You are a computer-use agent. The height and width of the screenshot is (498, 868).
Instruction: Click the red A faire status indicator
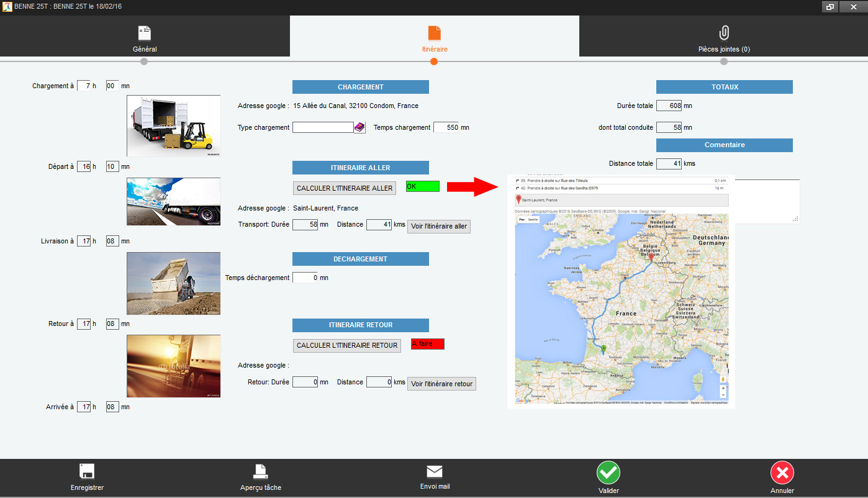428,344
